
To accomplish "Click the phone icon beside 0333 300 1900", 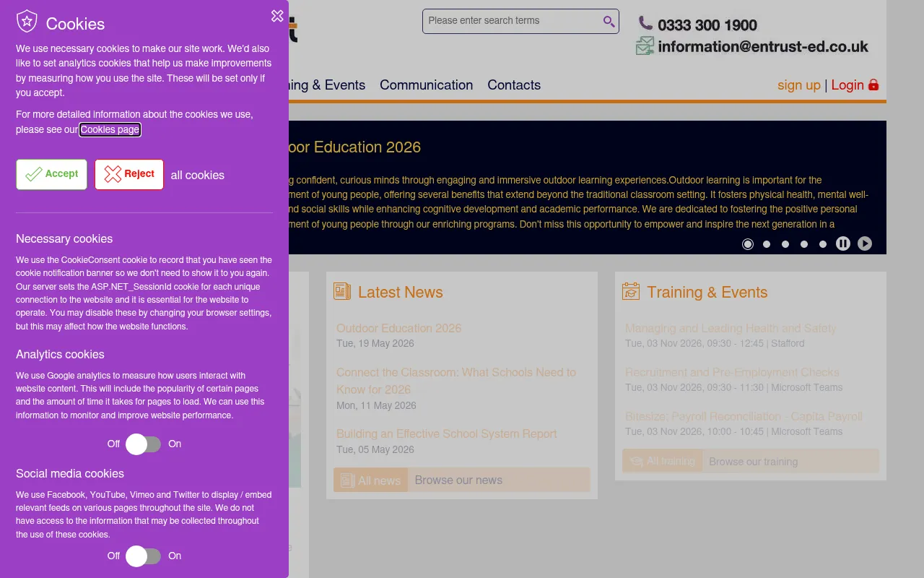I will click(645, 24).
